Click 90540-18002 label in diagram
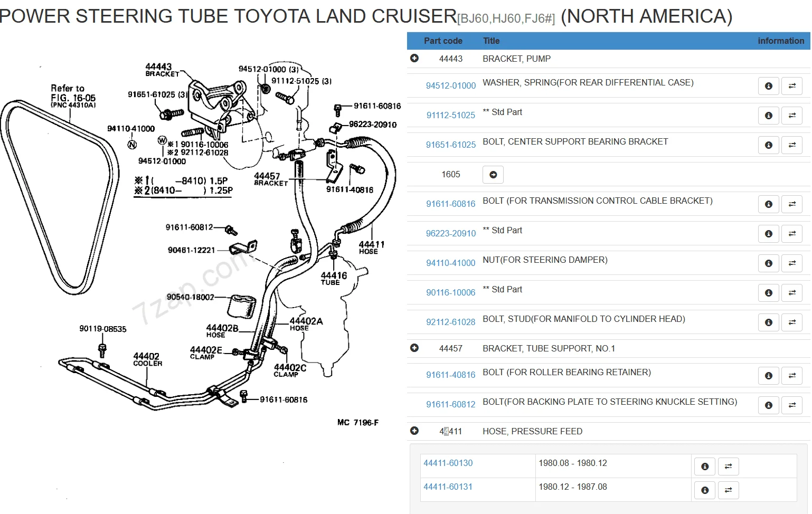Viewport: 812px width, 514px height. (x=190, y=297)
